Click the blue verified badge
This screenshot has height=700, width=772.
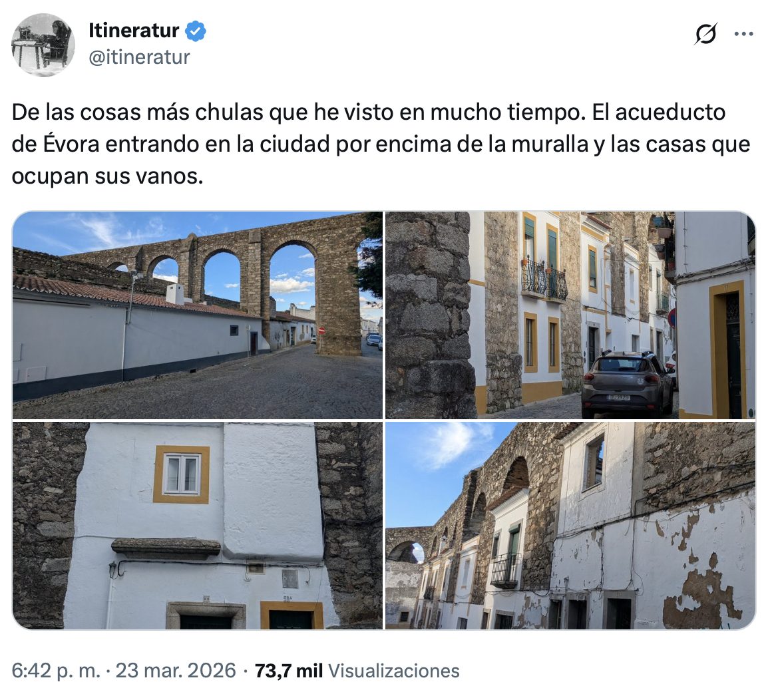click(x=196, y=31)
